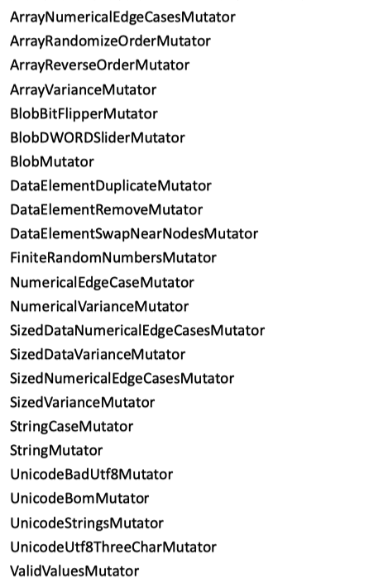This screenshot has width=369, height=588.
Task: Click on SizedDataVarianceMutator
Action: [98, 355]
